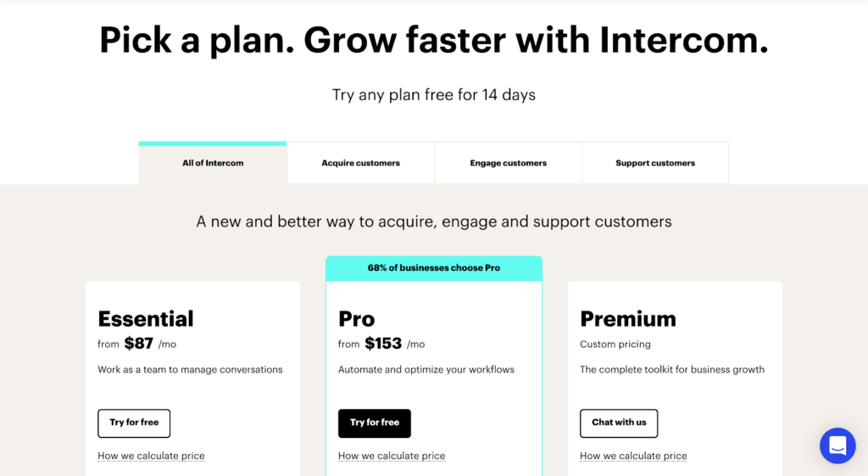Image resolution: width=868 pixels, height=476 pixels.
Task: Click the $153 Pro price
Action: coord(383,344)
